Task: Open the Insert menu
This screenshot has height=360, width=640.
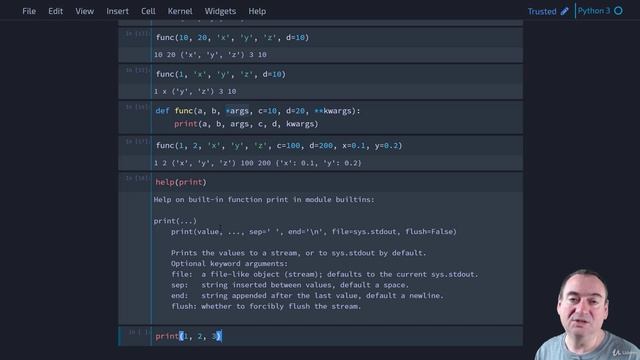Action: pos(118,11)
